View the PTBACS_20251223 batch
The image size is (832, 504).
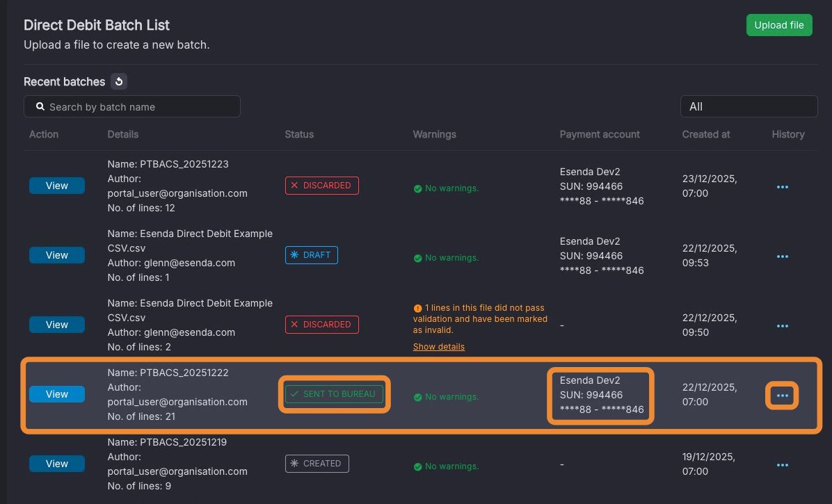(x=57, y=186)
